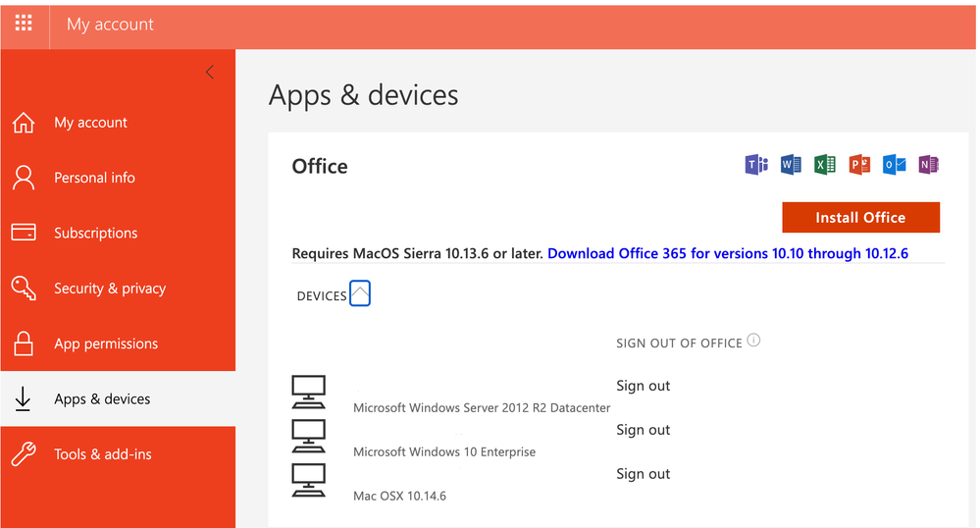Viewport: 980px width, 528px height.
Task: Open Download Office 365 older versions link
Action: [727, 253]
